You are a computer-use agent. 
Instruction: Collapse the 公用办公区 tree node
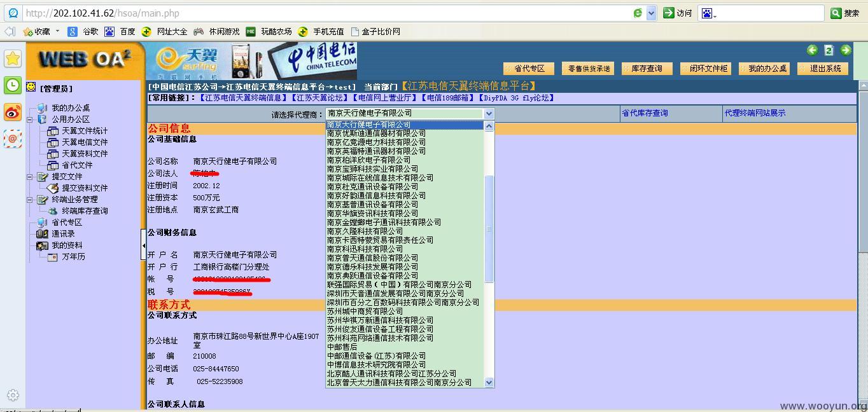29,119
